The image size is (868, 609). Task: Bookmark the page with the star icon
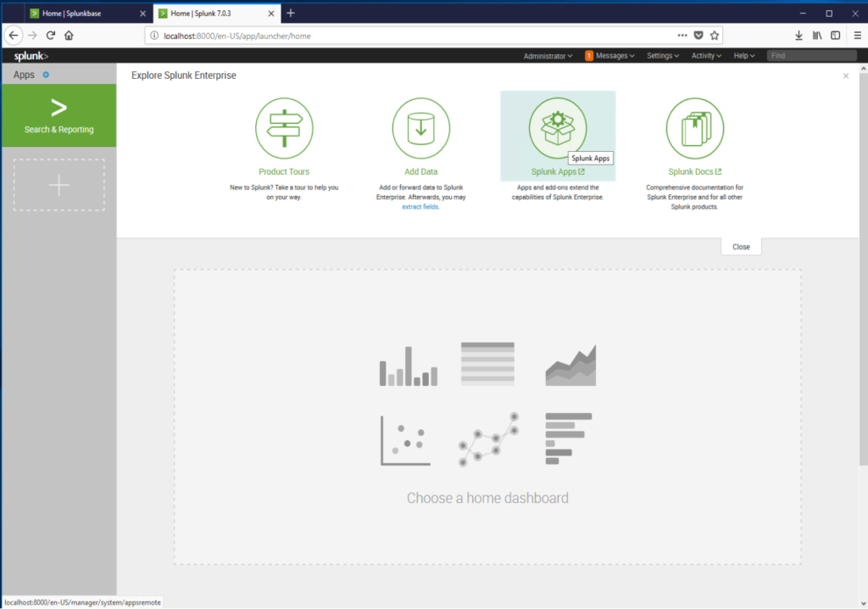point(715,35)
